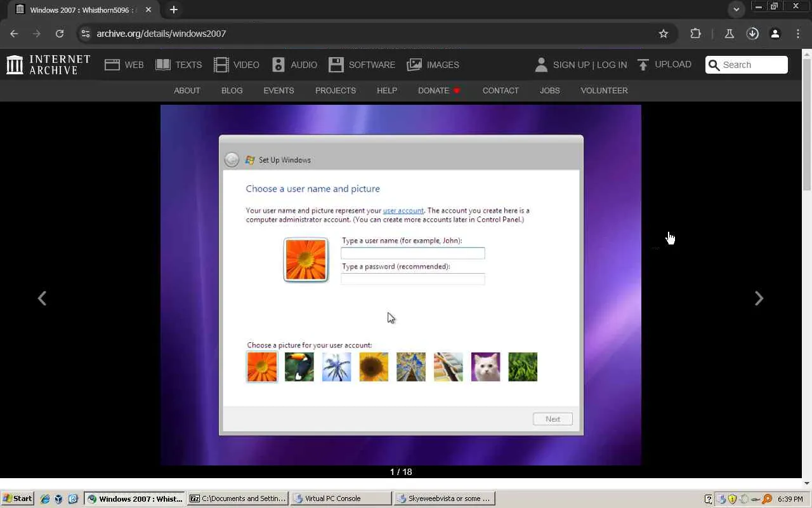Reload the archive.org page
The width and height of the screenshot is (812, 508).
tap(60, 34)
